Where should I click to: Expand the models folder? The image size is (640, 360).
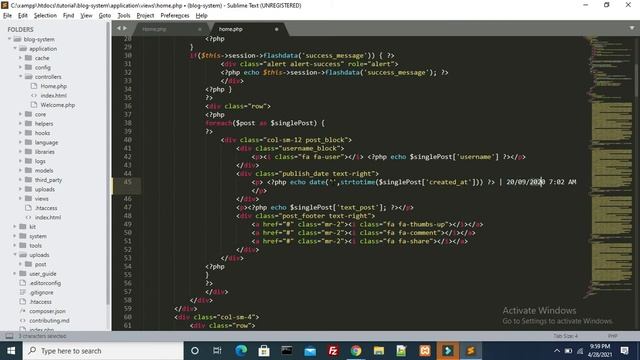[21, 171]
